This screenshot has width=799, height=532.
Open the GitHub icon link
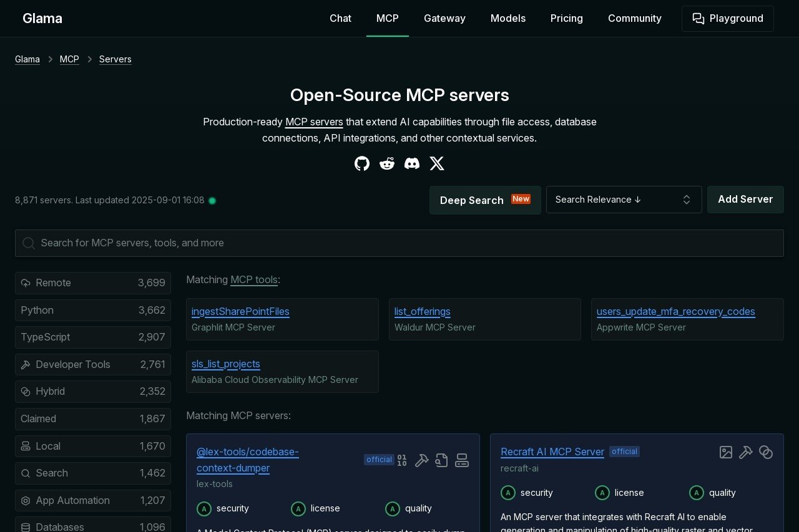click(362, 163)
